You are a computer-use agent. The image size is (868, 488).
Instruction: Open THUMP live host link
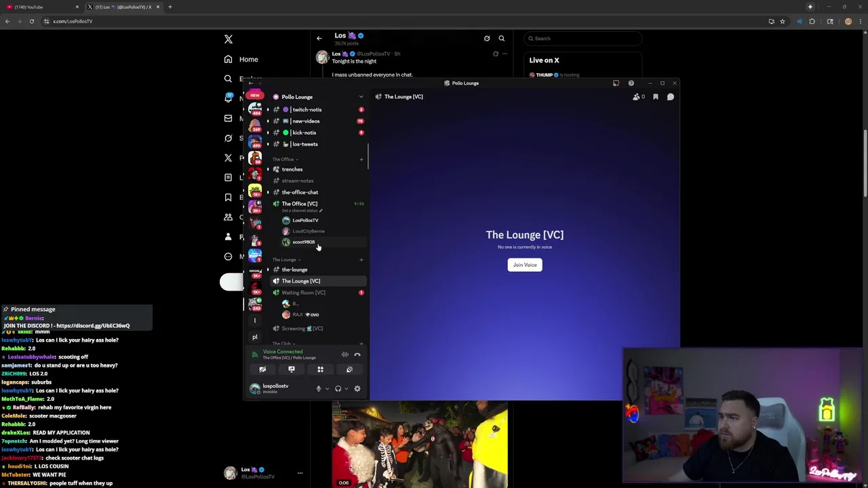tap(544, 75)
